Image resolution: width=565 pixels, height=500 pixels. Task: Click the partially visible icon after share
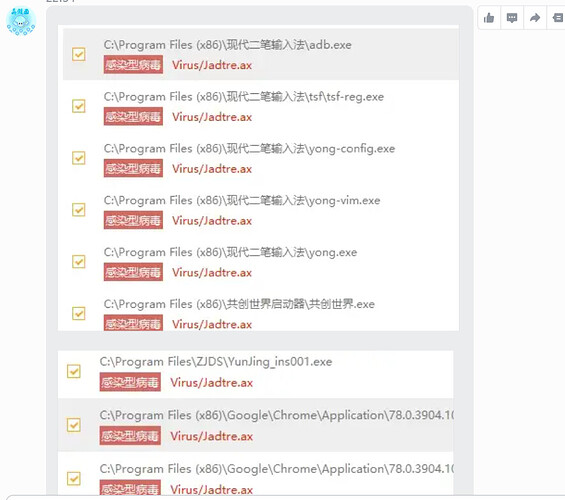[x=558, y=17]
